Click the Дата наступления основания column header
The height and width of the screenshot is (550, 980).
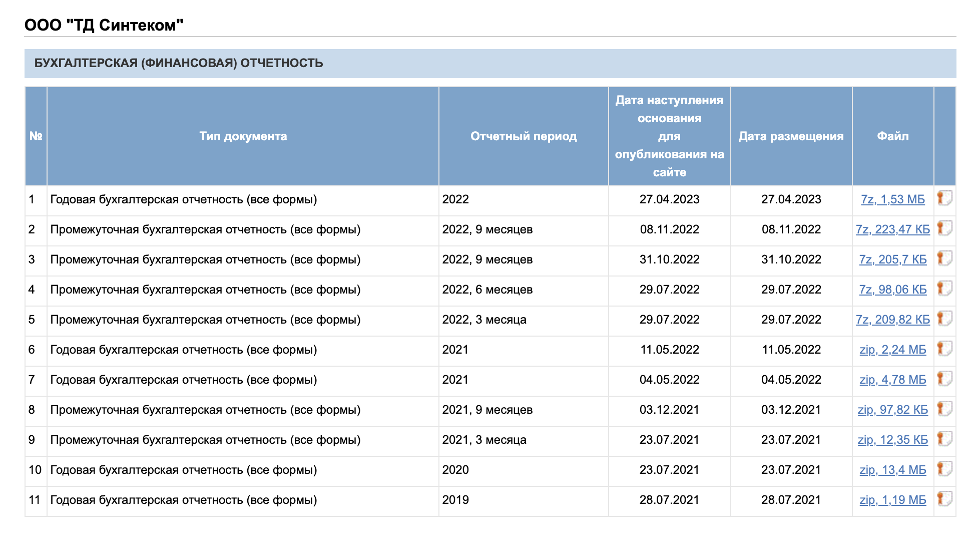[x=670, y=136]
